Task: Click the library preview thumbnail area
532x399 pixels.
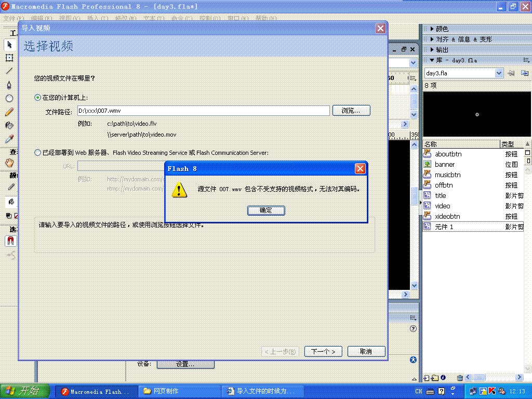Action: [477, 114]
